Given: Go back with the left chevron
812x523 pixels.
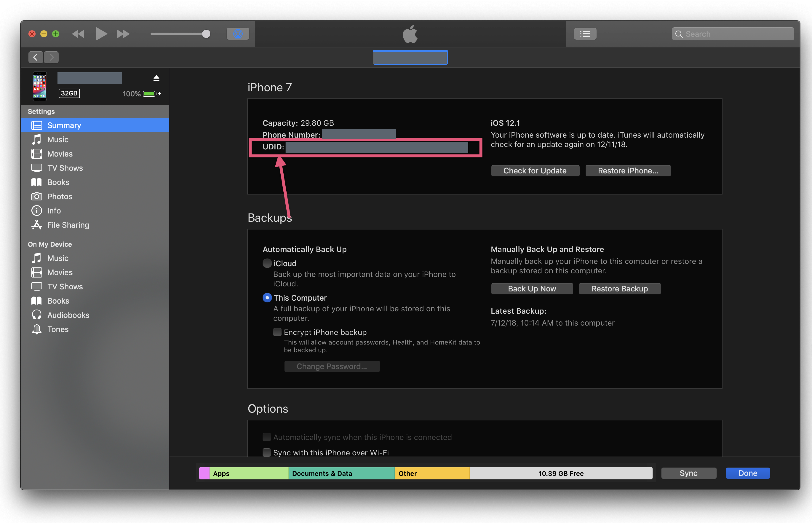Looking at the screenshot, I should pos(36,57).
